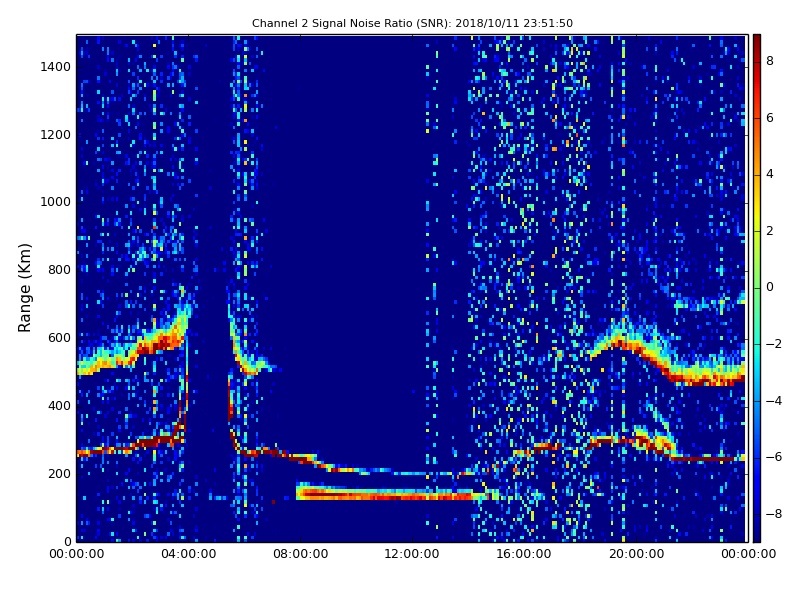Click the colorbar label −8

click(774, 514)
